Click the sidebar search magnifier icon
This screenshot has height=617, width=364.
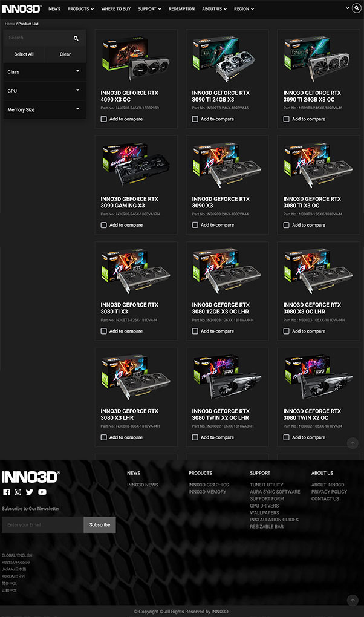click(x=76, y=38)
